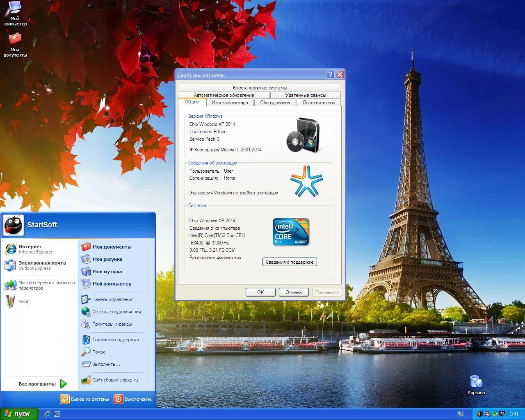Open Files and Settings Transfer Wizard
525x420 pixels.
(40, 285)
